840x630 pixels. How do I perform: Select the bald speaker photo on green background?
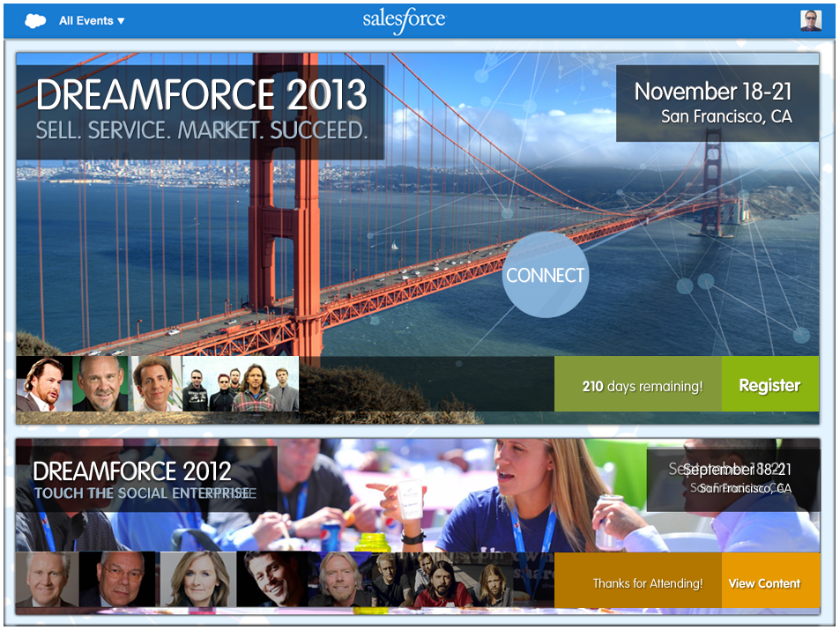(x=100, y=384)
